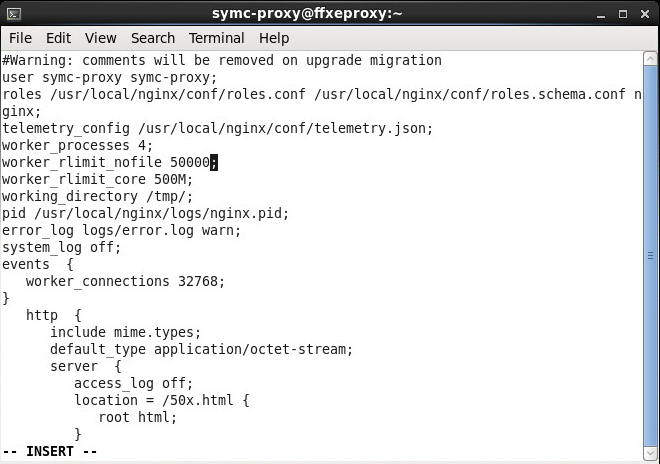660x464 pixels.
Task: Click on the access_log off line
Action: click(x=133, y=383)
